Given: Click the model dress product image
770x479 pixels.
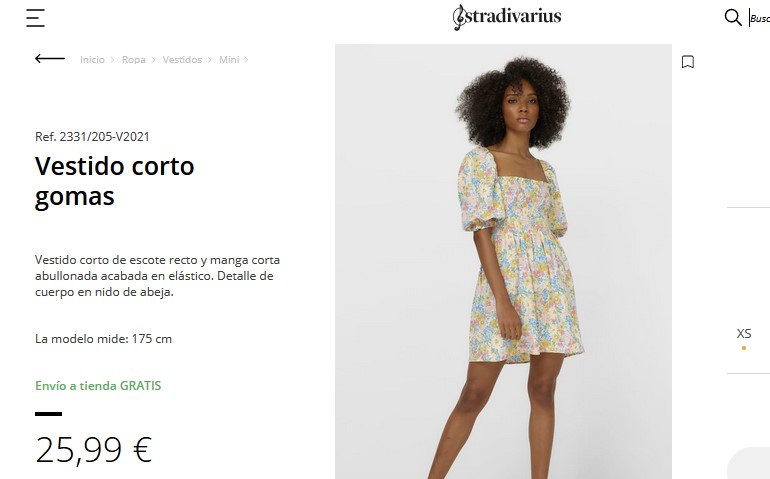Looking at the screenshot, I should tap(503, 261).
